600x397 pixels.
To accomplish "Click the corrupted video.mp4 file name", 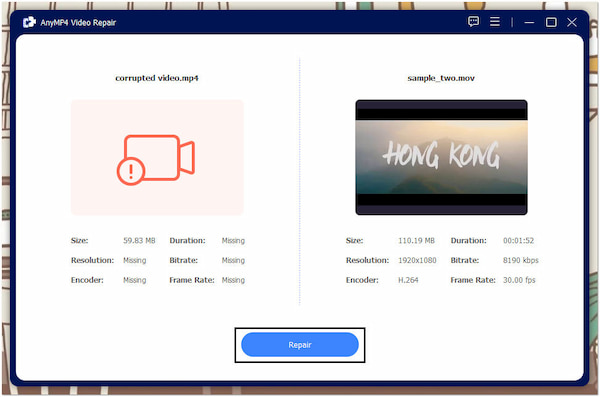I will 157,78.
